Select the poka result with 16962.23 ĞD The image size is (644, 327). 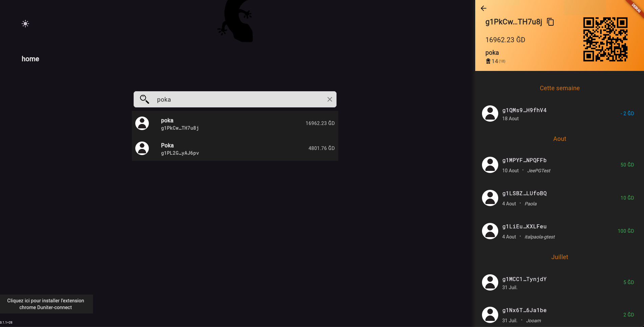pos(235,124)
